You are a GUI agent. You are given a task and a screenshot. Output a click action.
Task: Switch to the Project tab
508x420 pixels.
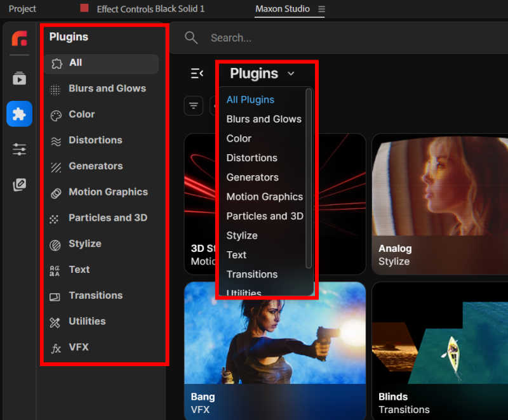22,10
